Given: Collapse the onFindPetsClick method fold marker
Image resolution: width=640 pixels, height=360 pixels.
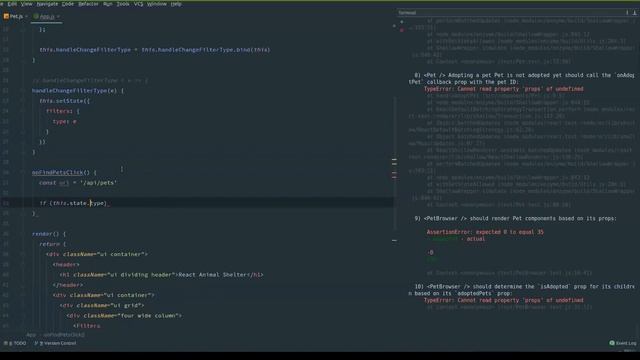Looking at the screenshot, I should pyautogui.click(x=22, y=172).
